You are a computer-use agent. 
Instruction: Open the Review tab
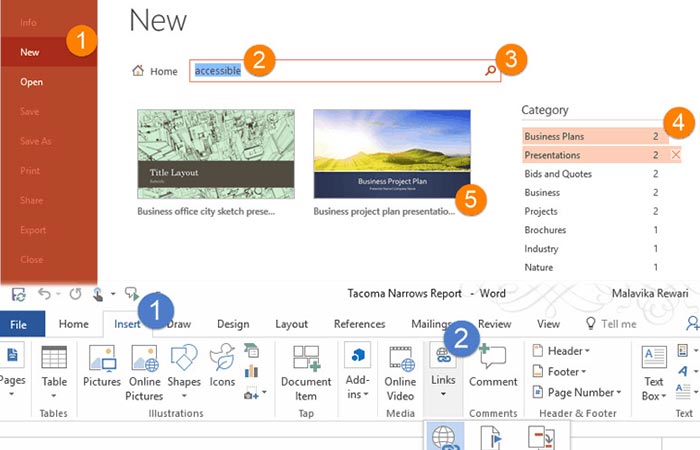[494, 324]
